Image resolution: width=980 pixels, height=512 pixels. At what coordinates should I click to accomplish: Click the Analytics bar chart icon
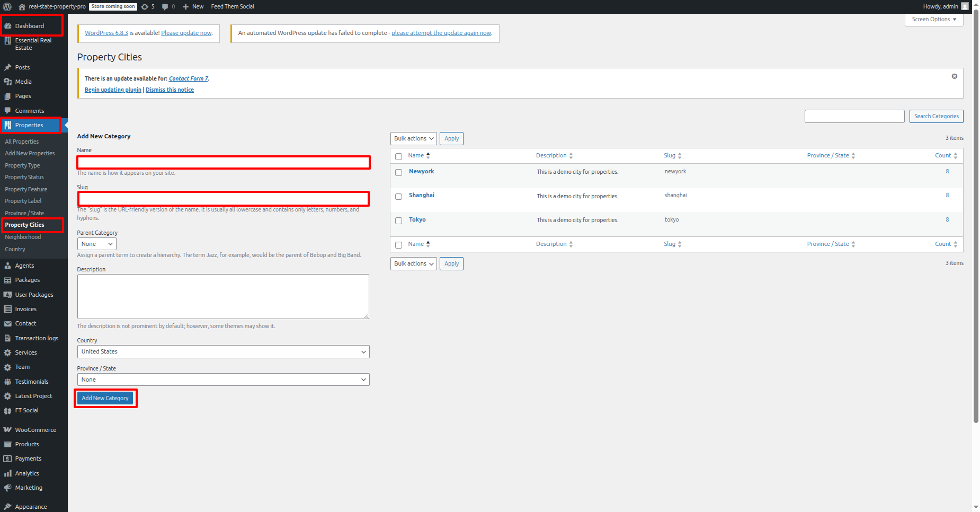tap(8, 473)
